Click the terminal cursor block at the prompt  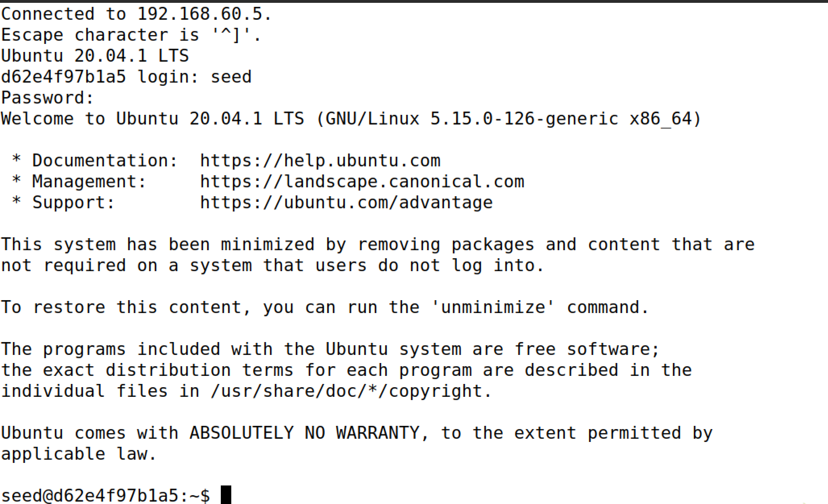[x=226, y=495]
